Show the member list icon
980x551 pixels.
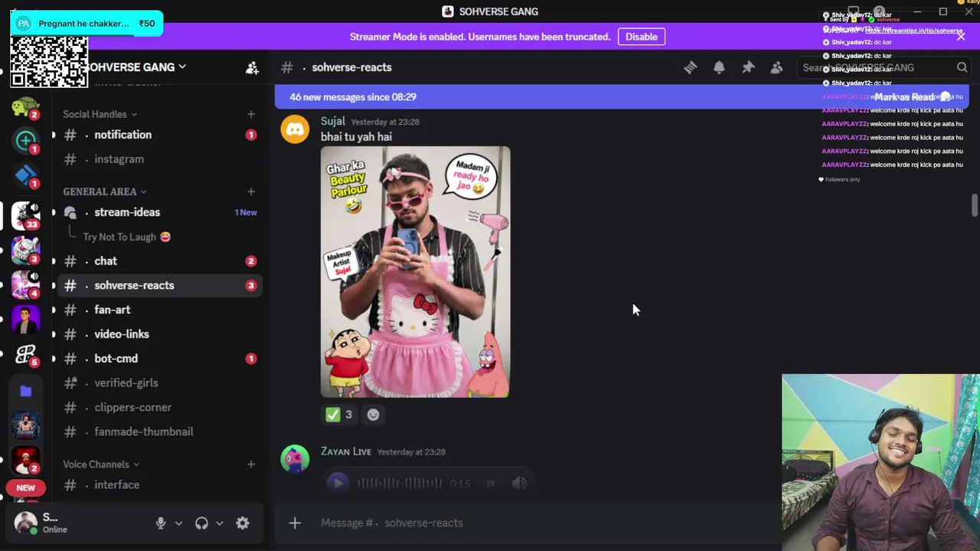point(776,67)
